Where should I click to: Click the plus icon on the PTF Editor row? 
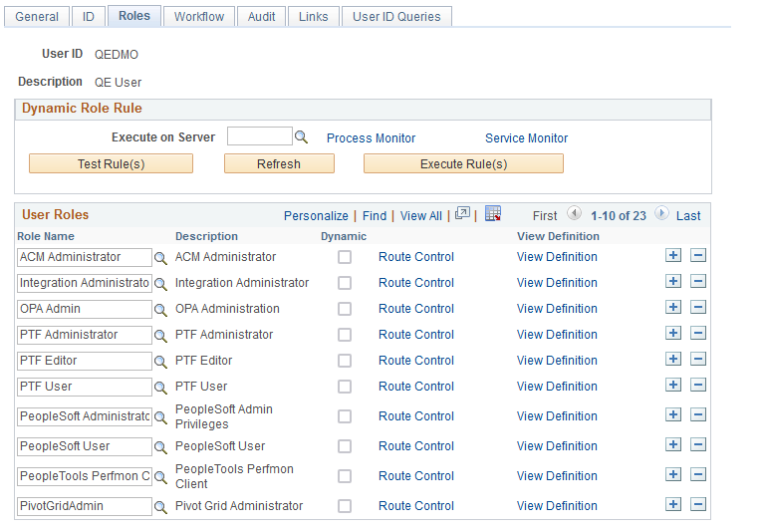click(673, 360)
